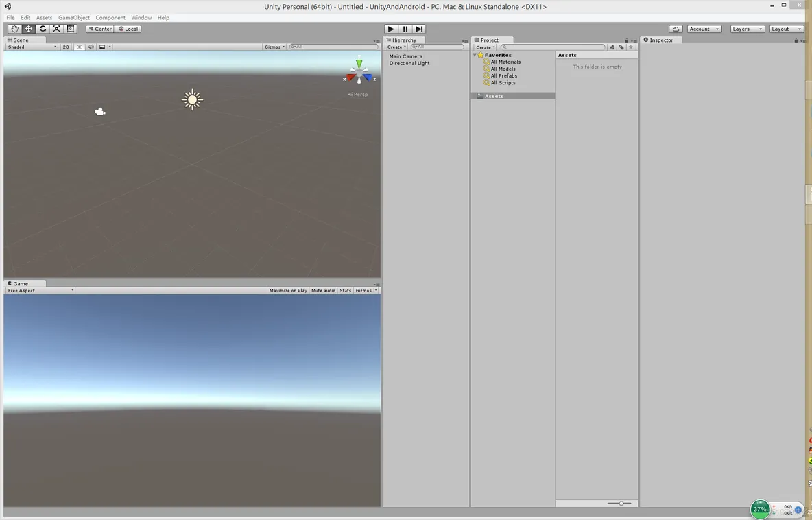Open the Edit menu

click(x=25, y=18)
